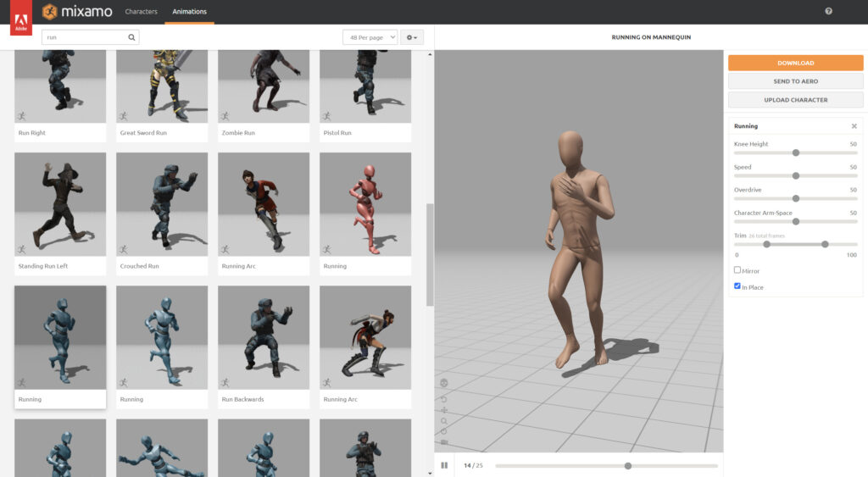
Task: Switch to the Characters tab
Action: 141,12
